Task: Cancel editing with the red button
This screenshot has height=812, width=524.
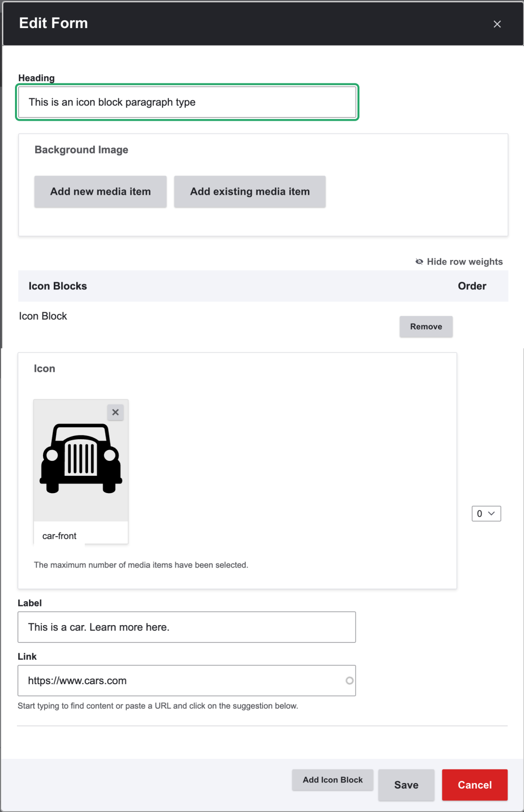Action: tap(474, 785)
